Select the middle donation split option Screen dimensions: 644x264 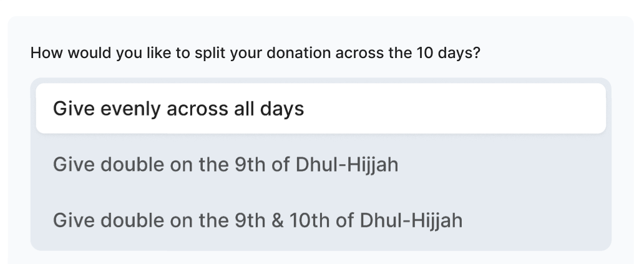[x=321, y=164]
